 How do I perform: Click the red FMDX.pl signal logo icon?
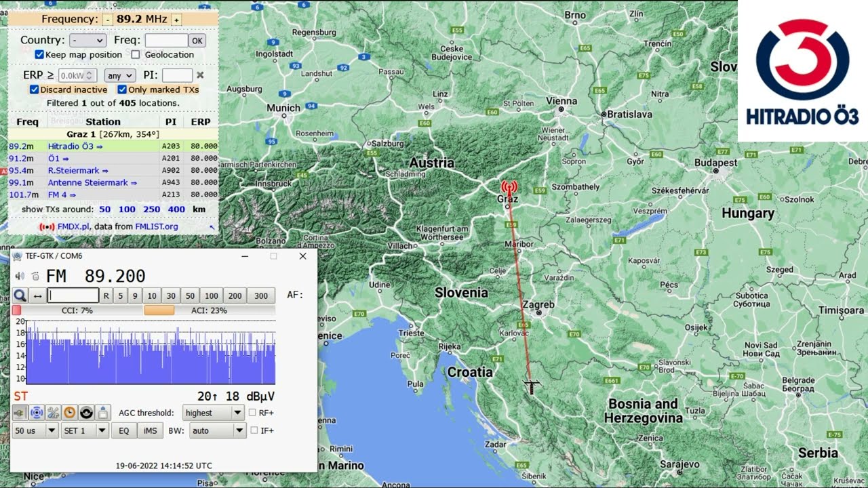click(x=47, y=227)
